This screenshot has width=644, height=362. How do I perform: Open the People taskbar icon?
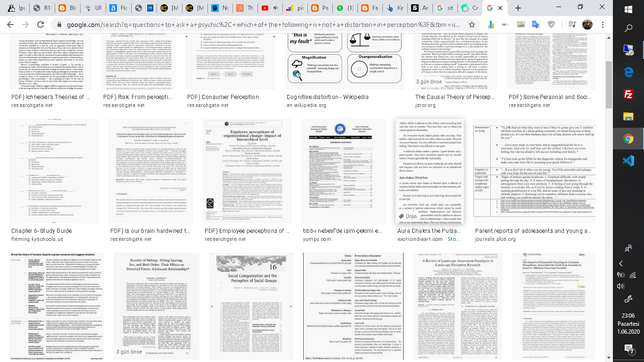(628, 248)
